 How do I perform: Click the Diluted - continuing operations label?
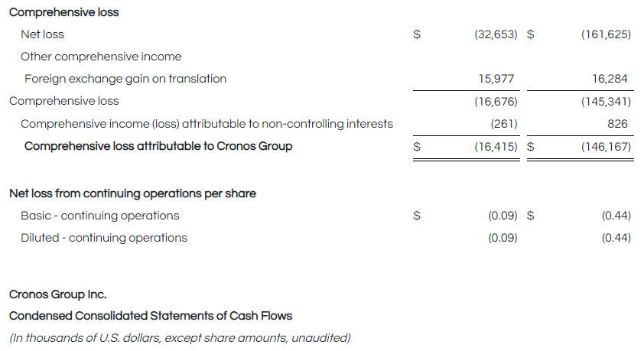click(104, 238)
